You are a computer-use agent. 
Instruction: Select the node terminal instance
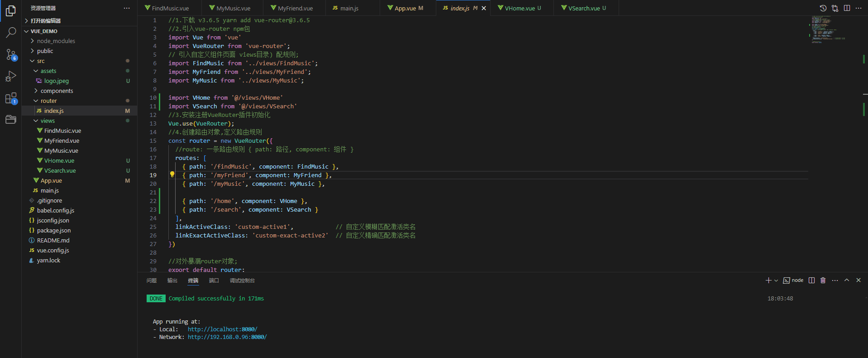(x=793, y=281)
